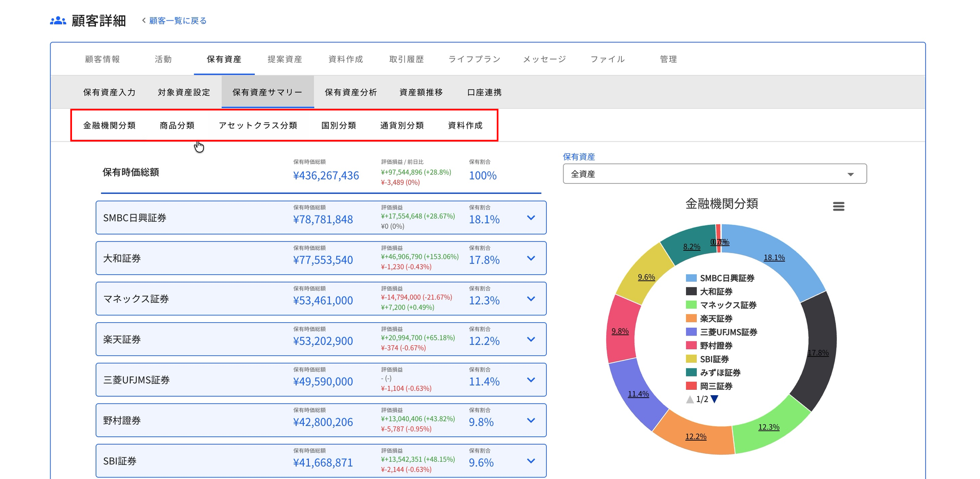Open the 対象資産設定 sub-tab
The height and width of the screenshot is (479, 980).
pos(184,92)
